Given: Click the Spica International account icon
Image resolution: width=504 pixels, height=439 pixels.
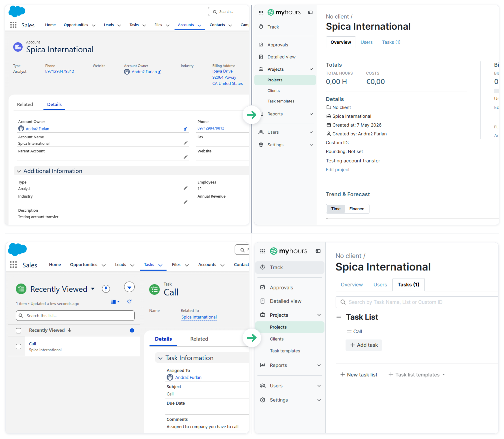Looking at the screenshot, I should pos(18,47).
